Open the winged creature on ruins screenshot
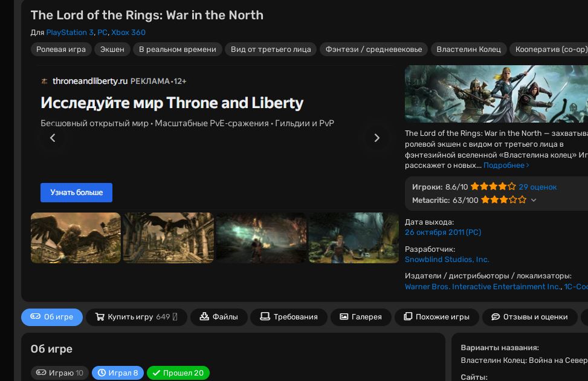This screenshot has height=381, width=588. [x=76, y=238]
